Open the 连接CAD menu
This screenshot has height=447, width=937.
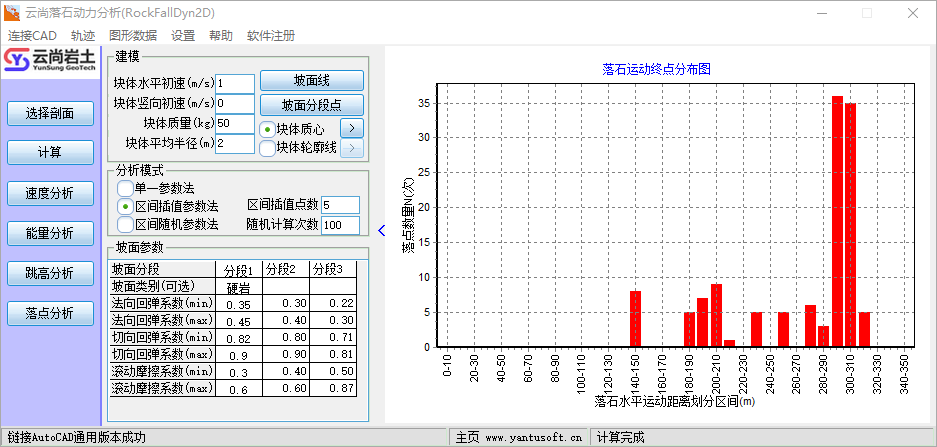tap(33, 35)
